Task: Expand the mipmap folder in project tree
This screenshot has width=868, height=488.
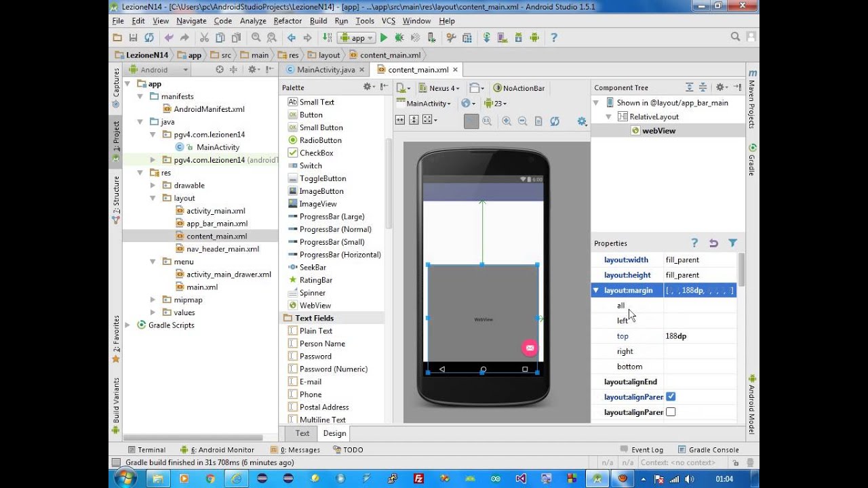Action: click(153, 300)
